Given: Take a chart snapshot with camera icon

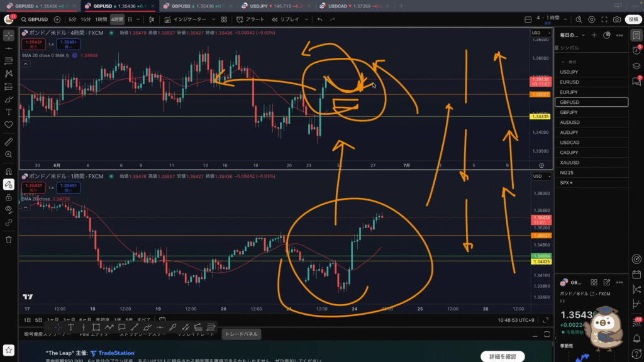Looking at the screenshot, I should (x=617, y=19).
